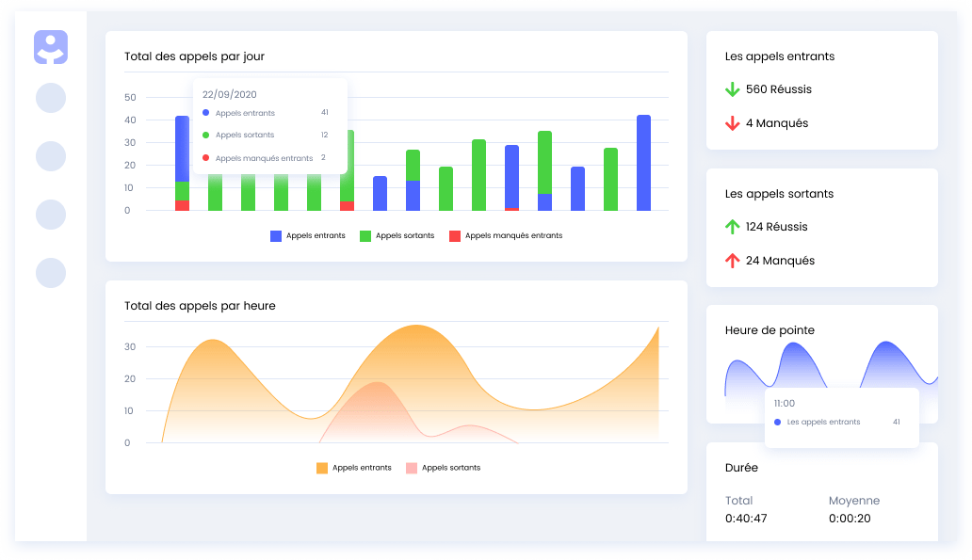Click the Total duration value 0:40:47
The width and height of the screenshot is (972, 560).
[746, 519]
